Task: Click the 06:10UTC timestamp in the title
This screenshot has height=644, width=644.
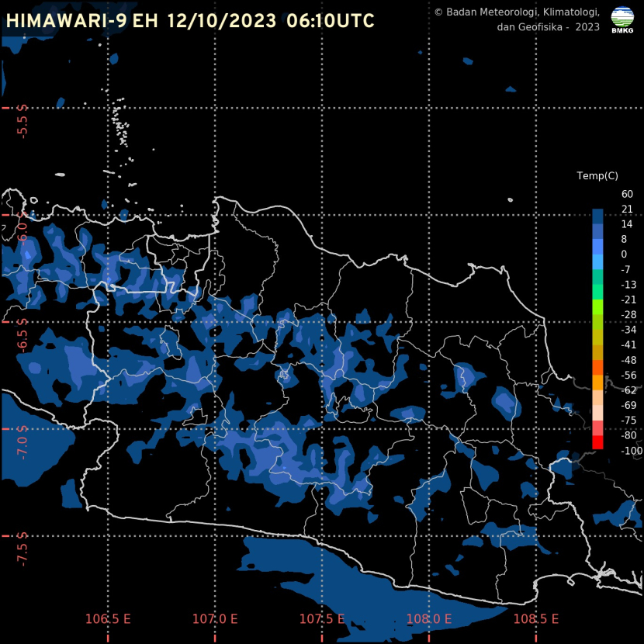Action: 331,21
